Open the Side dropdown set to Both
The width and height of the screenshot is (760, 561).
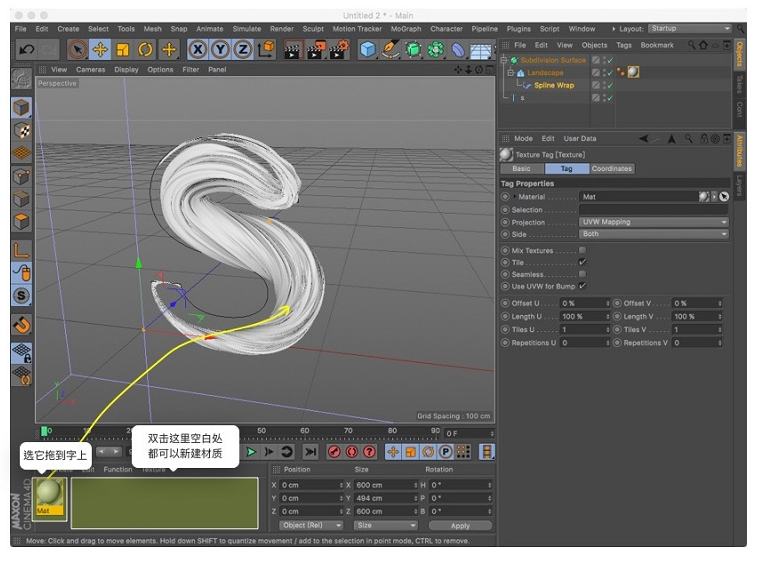point(654,234)
